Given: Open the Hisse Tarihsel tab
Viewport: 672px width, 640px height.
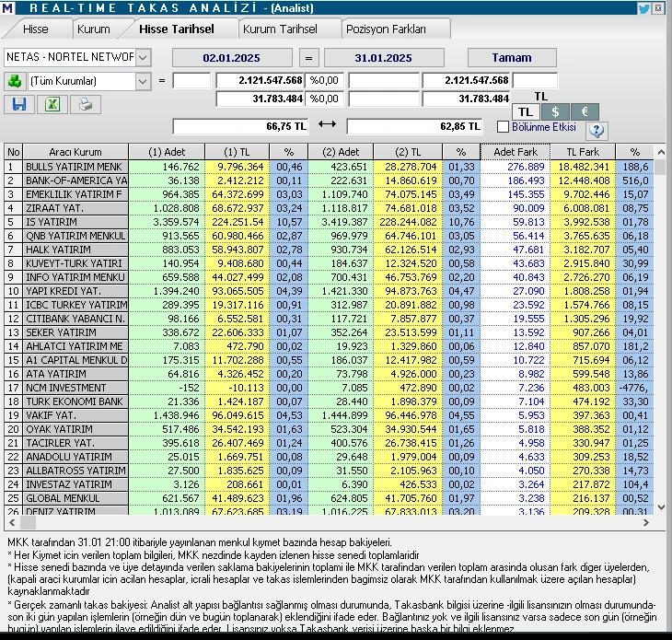Looking at the screenshot, I should [x=177, y=29].
